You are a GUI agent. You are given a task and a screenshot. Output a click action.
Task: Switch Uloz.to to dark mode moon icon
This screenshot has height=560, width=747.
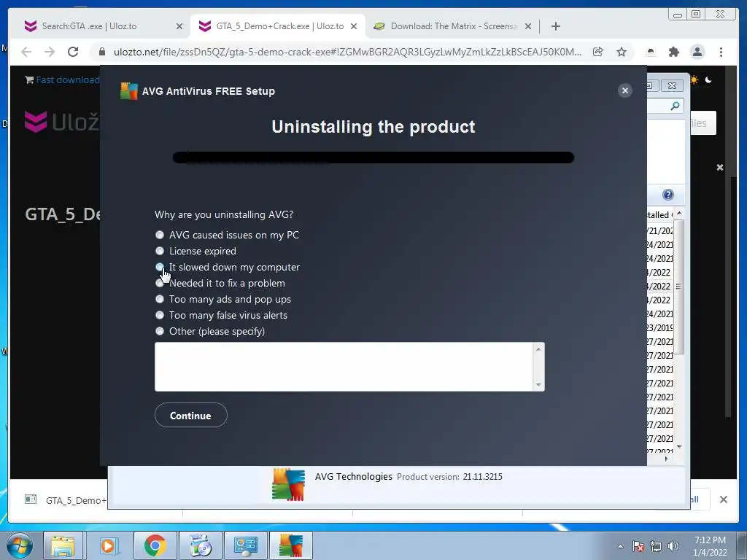(x=708, y=80)
